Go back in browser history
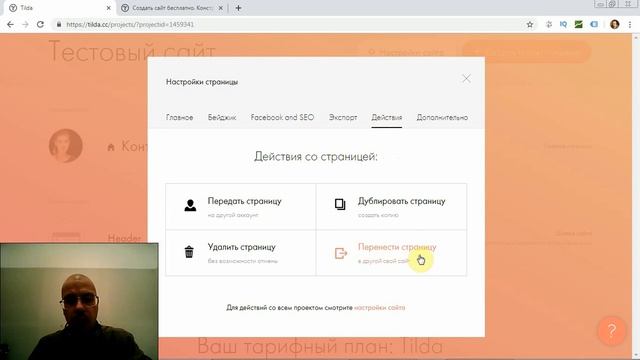Viewport: 640px width, 360px height. [10, 24]
